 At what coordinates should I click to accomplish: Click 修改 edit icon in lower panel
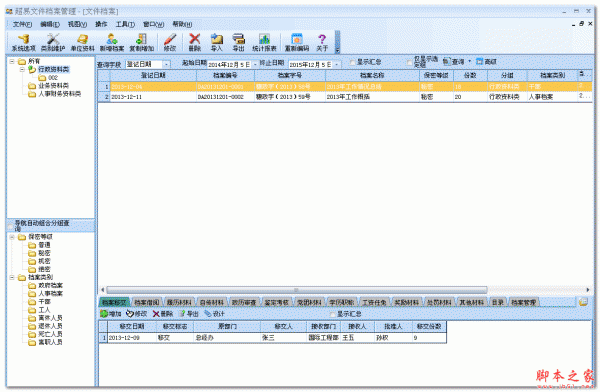(x=137, y=314)
